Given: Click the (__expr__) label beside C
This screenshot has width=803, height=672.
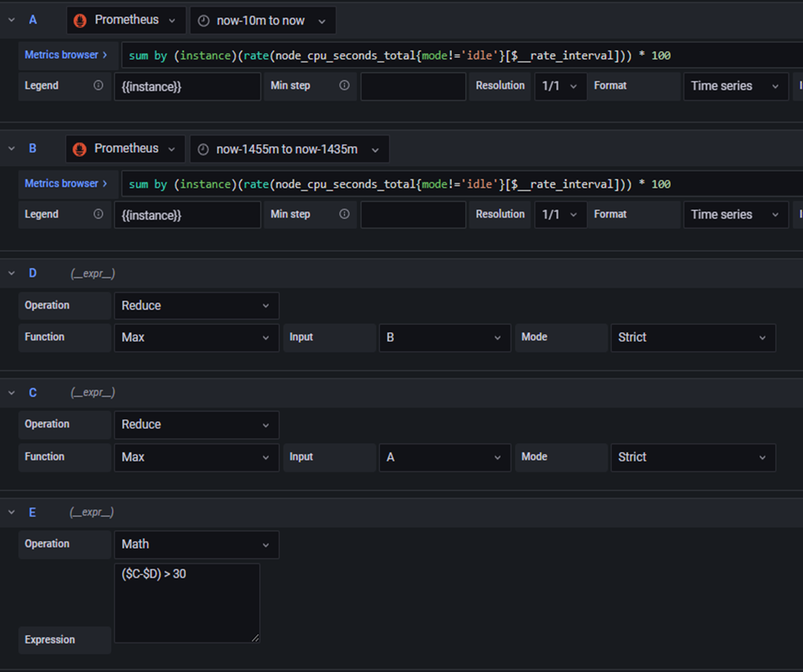Looking at the screenshot, I should (93, 393).
